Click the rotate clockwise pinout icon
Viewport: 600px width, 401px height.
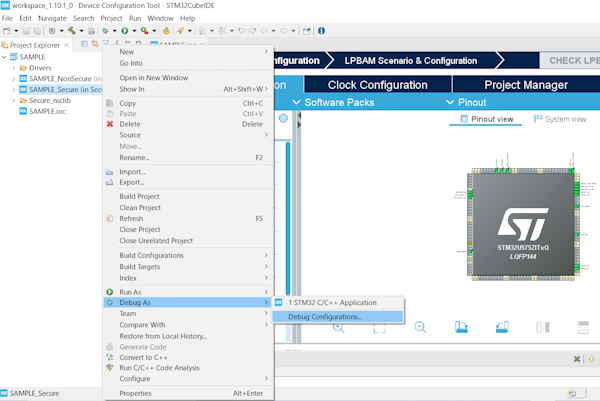pos(462,327)
